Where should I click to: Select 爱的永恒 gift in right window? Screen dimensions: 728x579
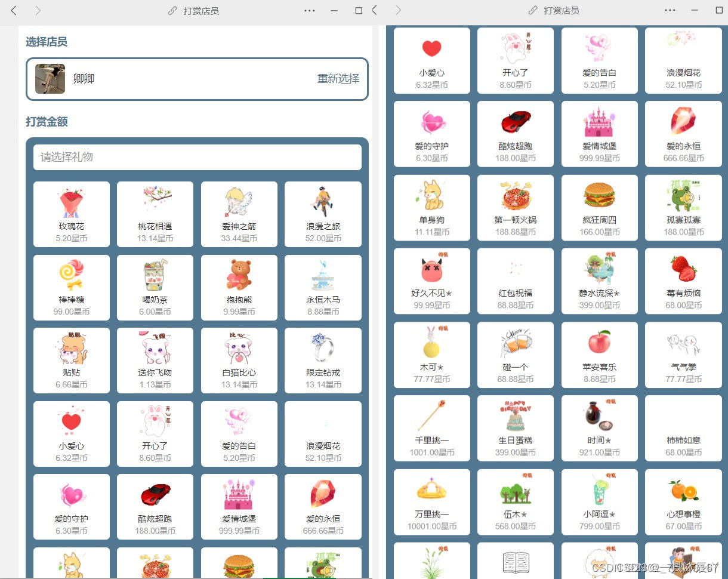pos(683,134)
